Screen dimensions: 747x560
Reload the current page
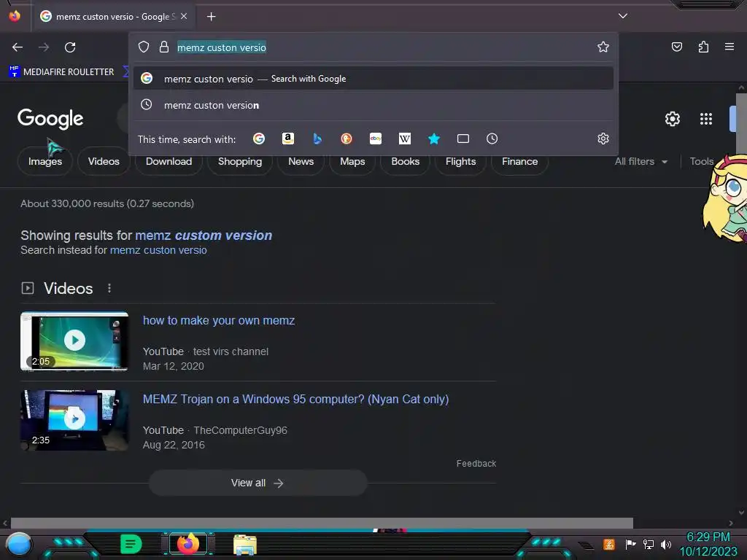(x=70, y=47)
